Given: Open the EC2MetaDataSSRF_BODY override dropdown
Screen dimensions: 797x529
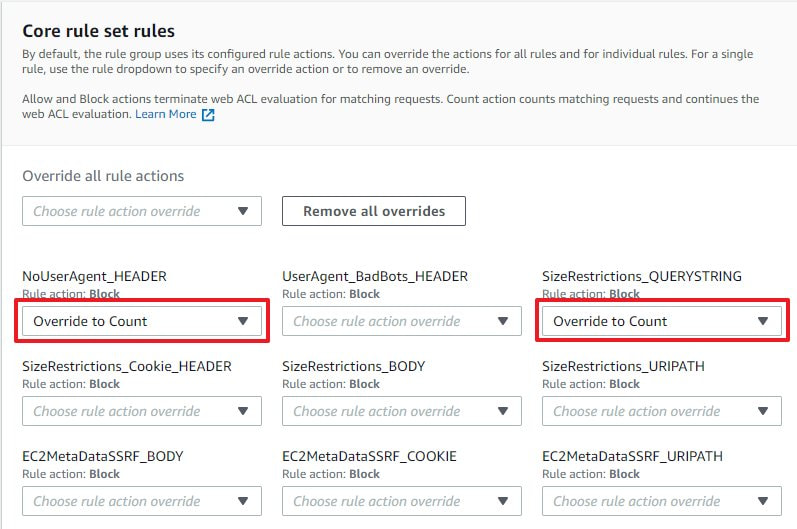Looking at the screenshot, I should click(x=141, y=501).
